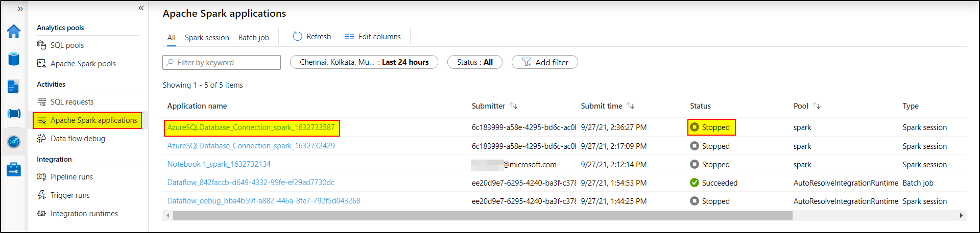Image resolution: width=980 pixels, height=233 pixels.
Task: Open Apache Spark pools menu item
Action: [x=83, y=64]
